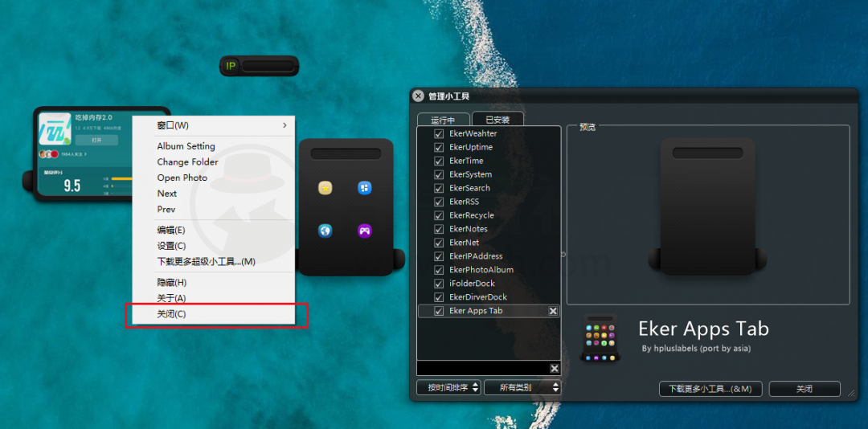The width and height of the screenshot is (868, 429).
Task: Open the blue globe icon in dock widget
Action: [325, 231]
